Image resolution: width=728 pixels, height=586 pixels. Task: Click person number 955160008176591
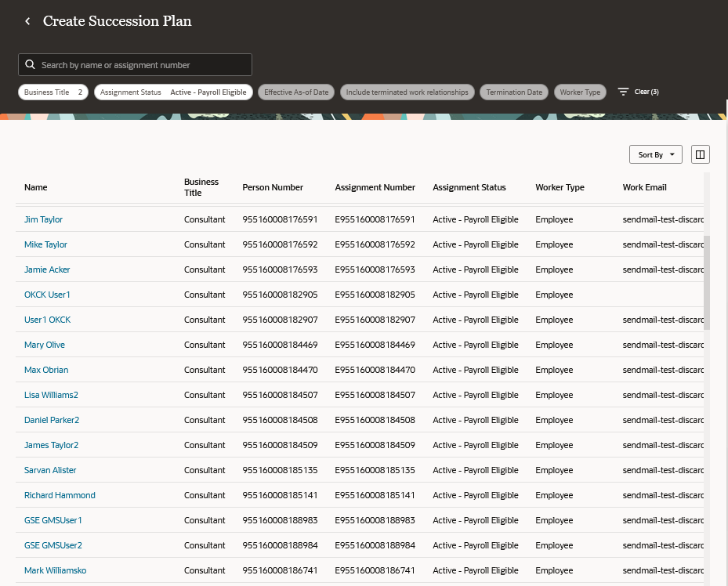[280, 219]
